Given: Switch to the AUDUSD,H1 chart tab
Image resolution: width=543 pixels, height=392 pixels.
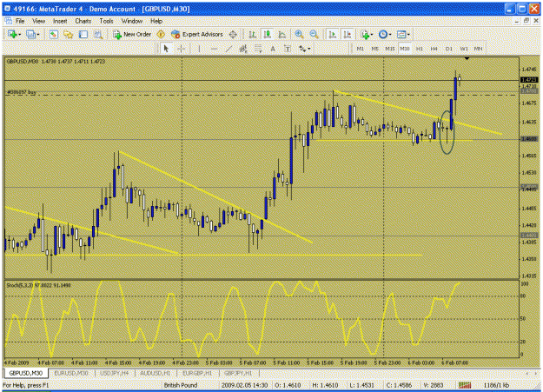Looking at the screenshot, I should click(x=156, y=373).
